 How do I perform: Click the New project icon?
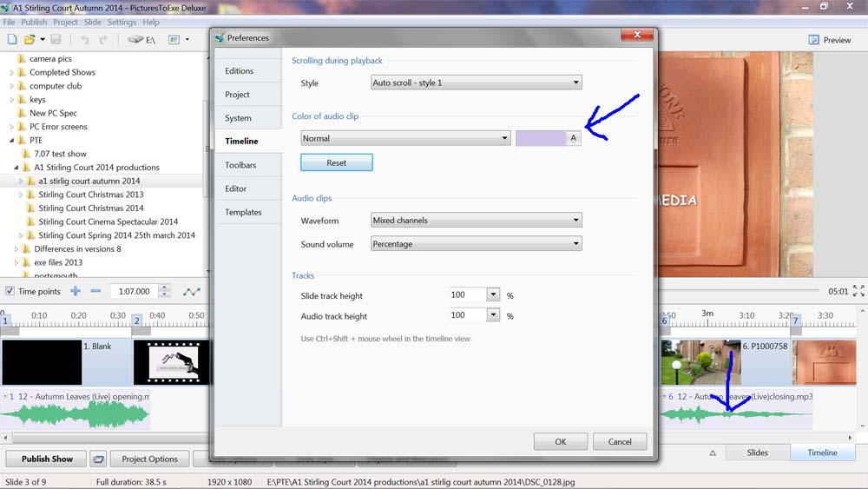[x=12, y=40]
